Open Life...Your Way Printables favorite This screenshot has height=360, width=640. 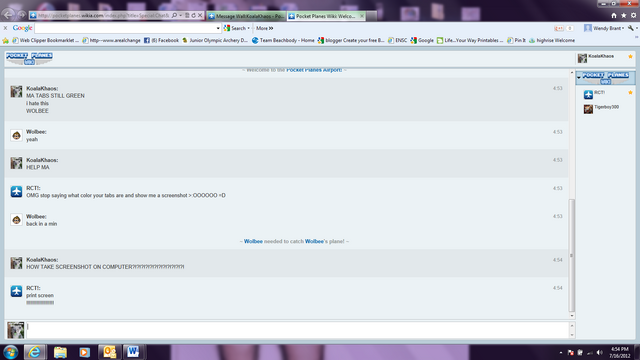pyautogui.click(x=470, y=40)
